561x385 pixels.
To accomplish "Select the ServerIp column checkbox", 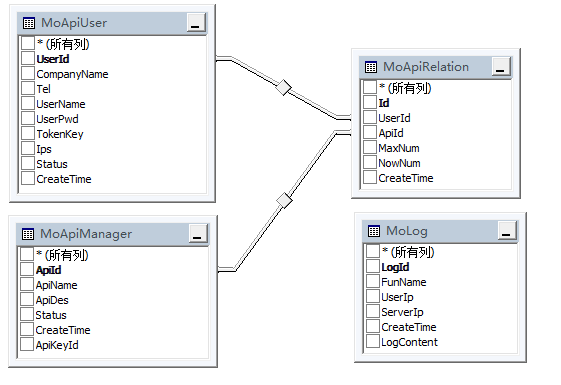I will pyautogui.click(x=372, y=311).
